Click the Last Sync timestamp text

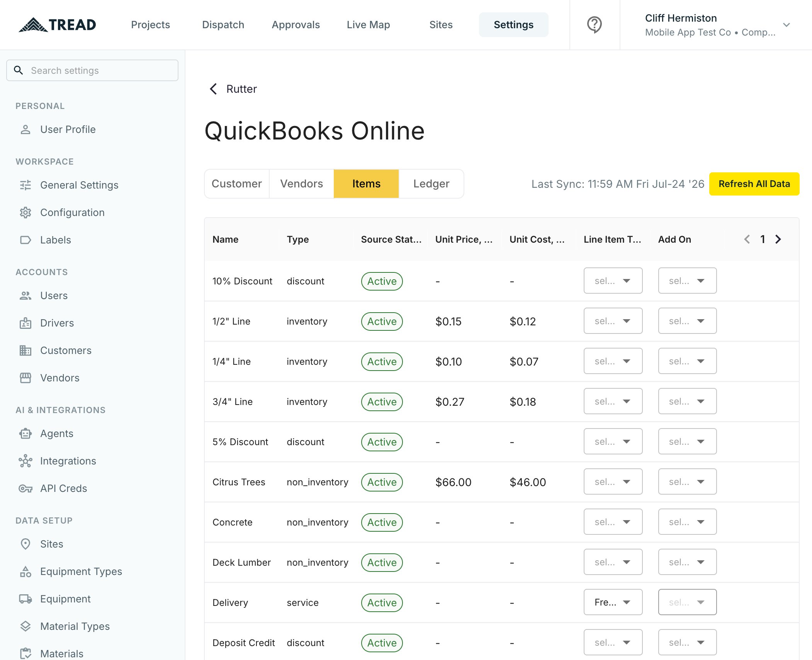coord(618,184)
